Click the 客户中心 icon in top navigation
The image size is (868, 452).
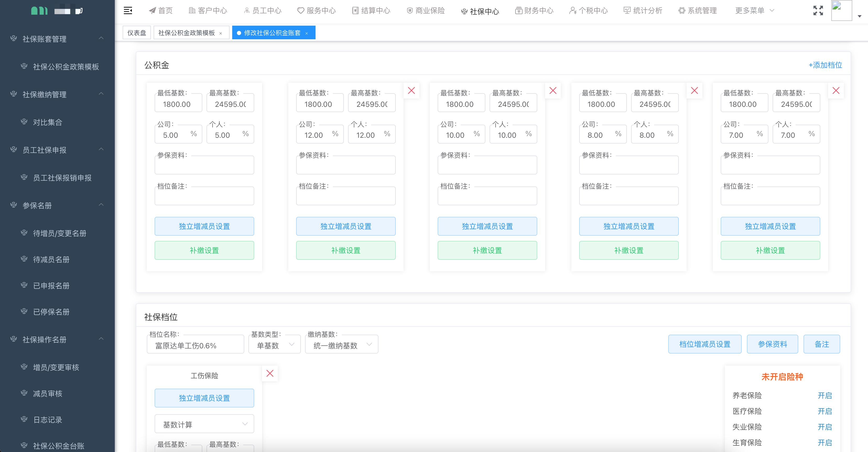[193, 10]
